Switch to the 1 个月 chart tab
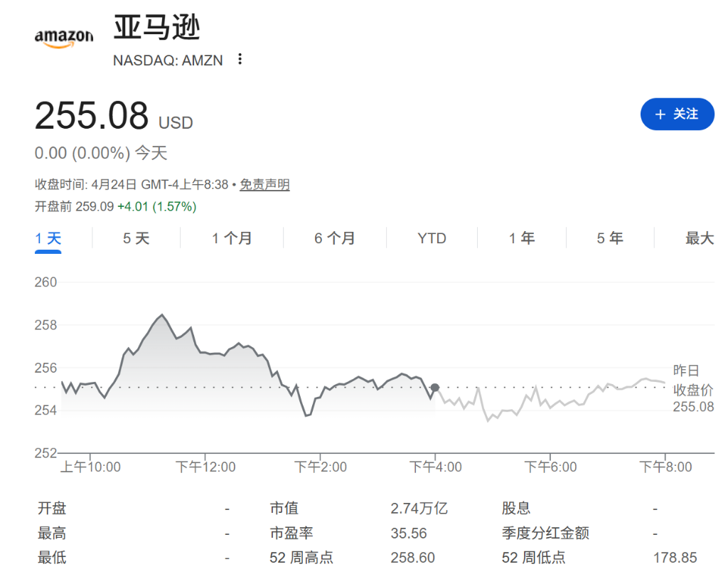The height and width of the screenshot is (579, 728). click(x=232, y=238)
